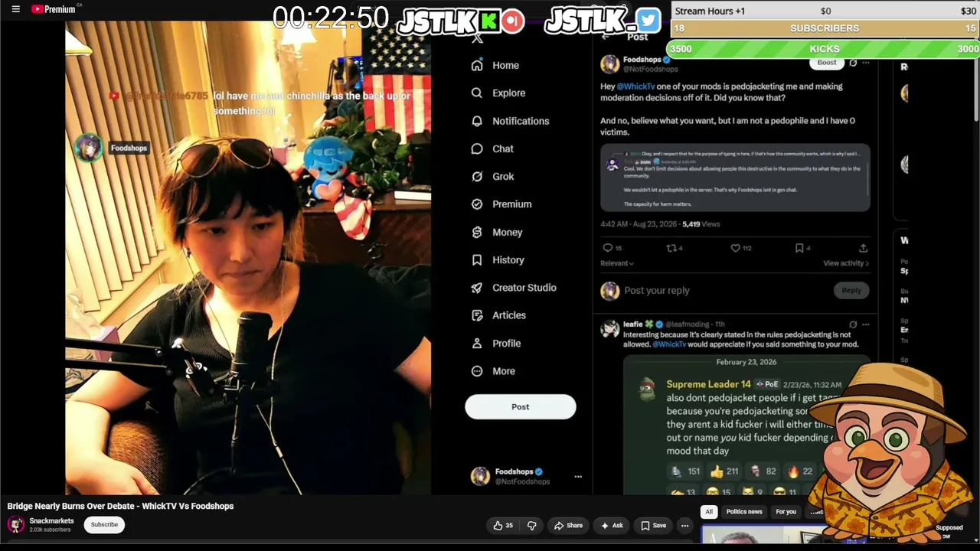This screenshot has width=980, height=551.
Task: Open the @WhickTv mention link in post
Action: [635, 86]
